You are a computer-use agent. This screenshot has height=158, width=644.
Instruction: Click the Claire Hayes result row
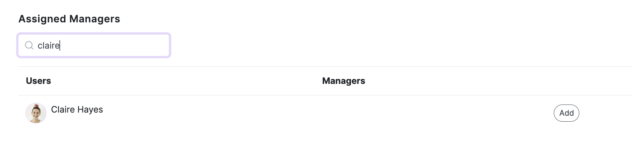(325, 113)
